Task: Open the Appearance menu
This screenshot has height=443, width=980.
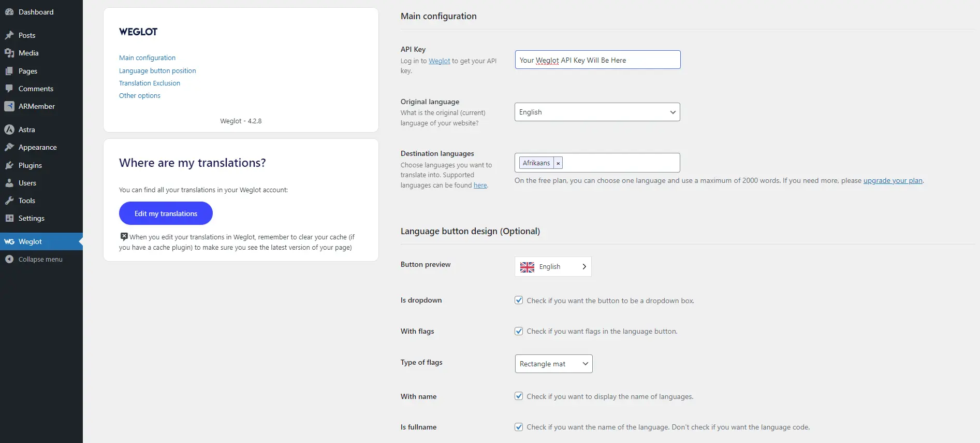Action: point(41,147)
